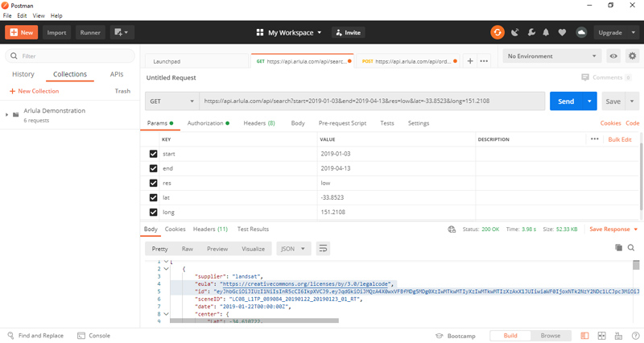Click the Invite button

(x=349, y=32)
